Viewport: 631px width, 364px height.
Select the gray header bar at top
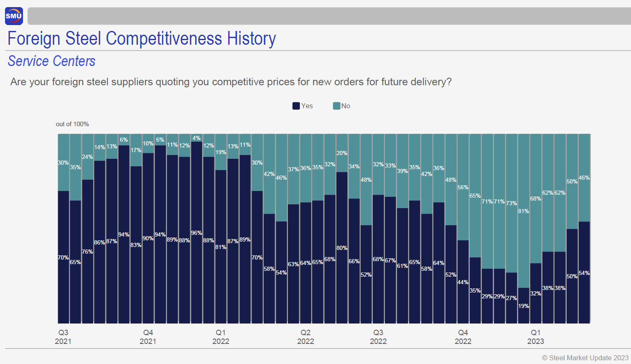(329, 16)
